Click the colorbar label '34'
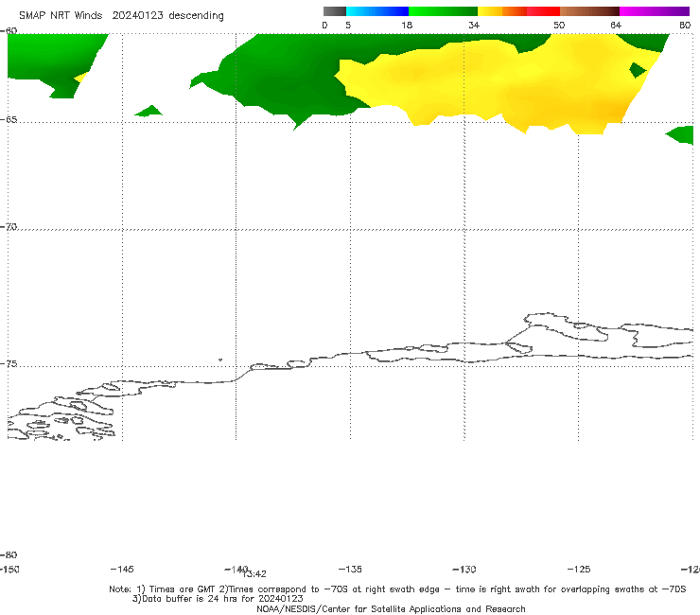Viewport: 700px width, 615px height. [474, 25]
